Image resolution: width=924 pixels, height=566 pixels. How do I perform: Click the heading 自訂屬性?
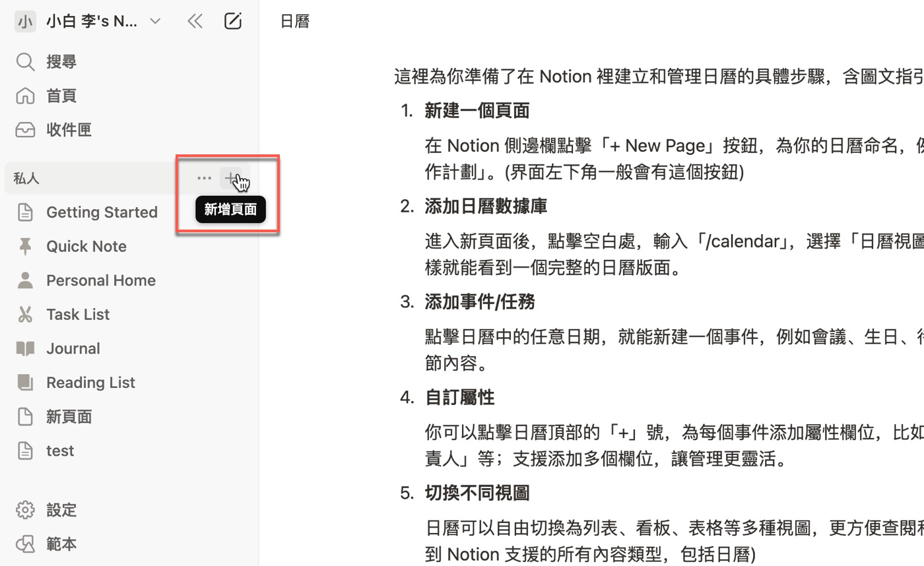[x=459, y=398]
